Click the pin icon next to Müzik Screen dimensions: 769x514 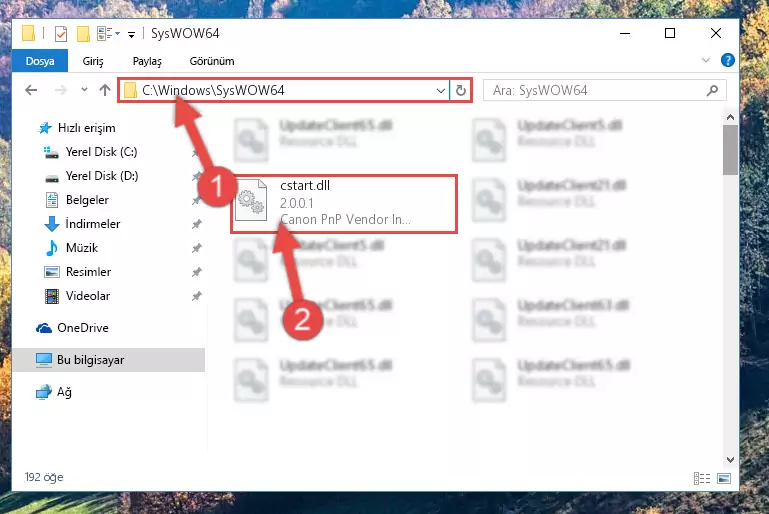coord(197,248)
